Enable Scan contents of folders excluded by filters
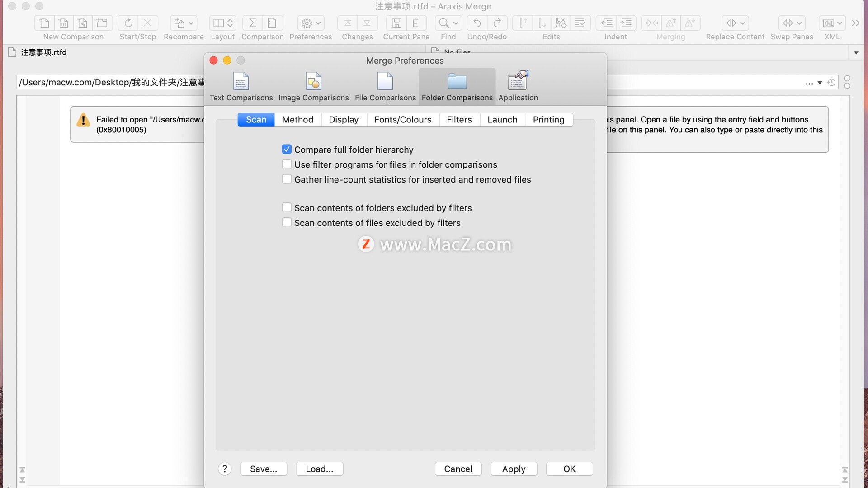The height and width of the screenshot is (488, 868). click(x=287, y=207)
